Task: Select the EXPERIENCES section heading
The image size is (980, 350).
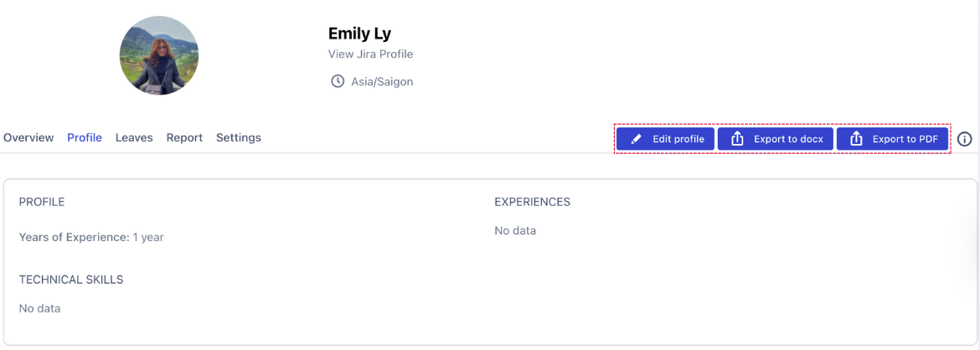Action: (532, 202)
